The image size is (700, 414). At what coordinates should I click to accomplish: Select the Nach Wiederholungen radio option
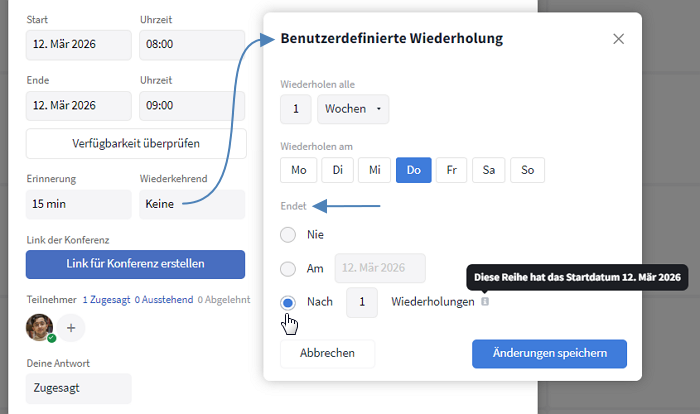(x=288, y=302)
